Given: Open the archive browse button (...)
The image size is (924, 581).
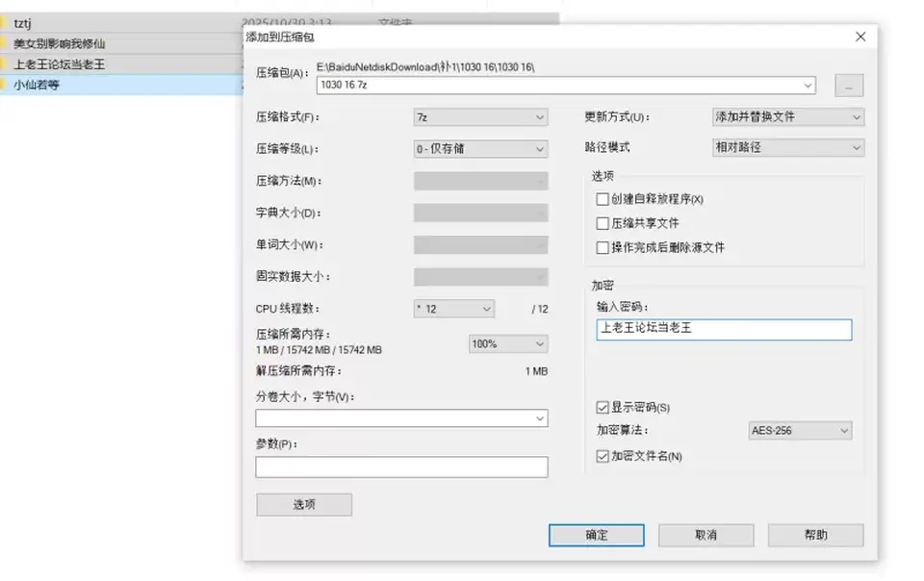Looking at the screenshot, I should (x=849, y=86).
